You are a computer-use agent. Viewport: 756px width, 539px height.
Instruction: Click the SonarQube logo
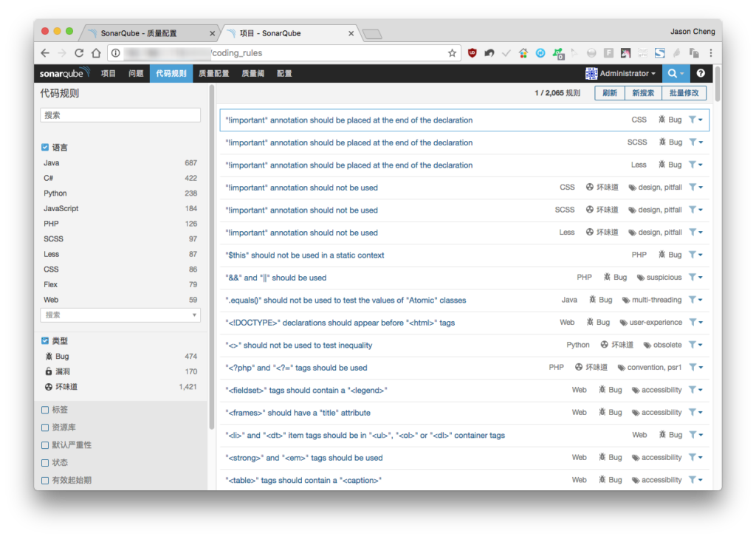tap(64, 73)
